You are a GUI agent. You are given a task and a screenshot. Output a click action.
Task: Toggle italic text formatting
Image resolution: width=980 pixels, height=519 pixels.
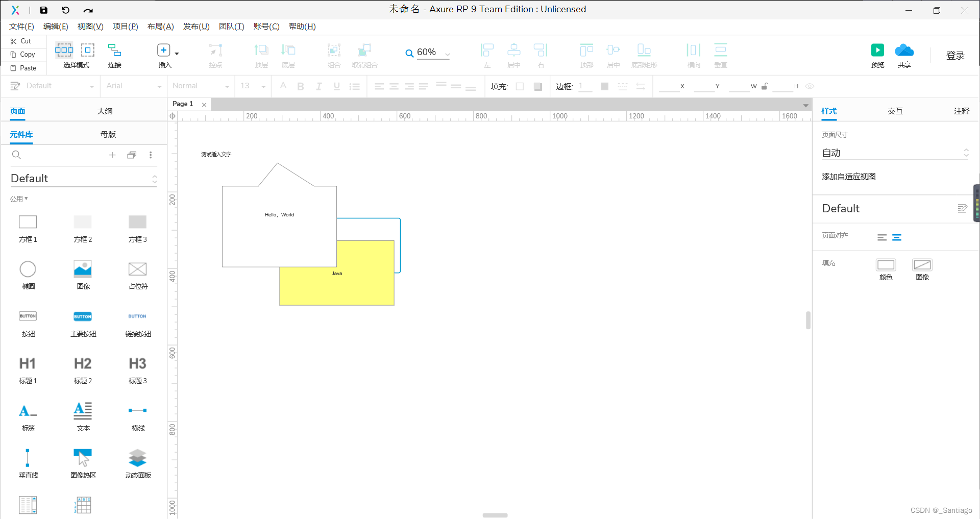(x=318, y=86)
